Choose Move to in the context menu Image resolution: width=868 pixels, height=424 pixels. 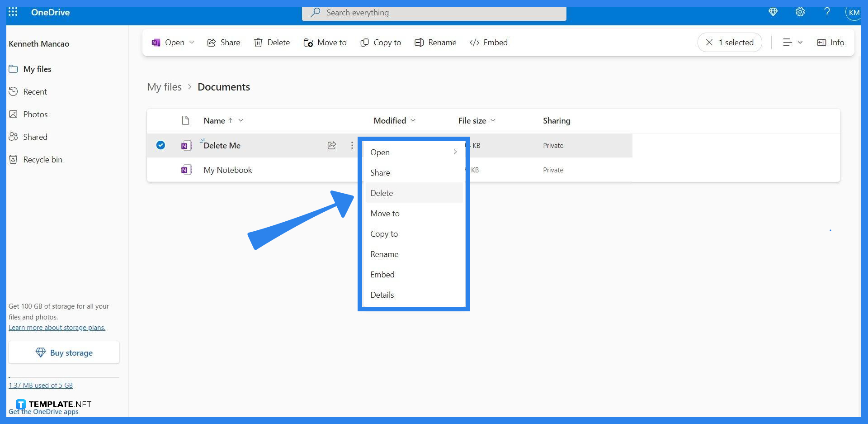pos(385,213)
